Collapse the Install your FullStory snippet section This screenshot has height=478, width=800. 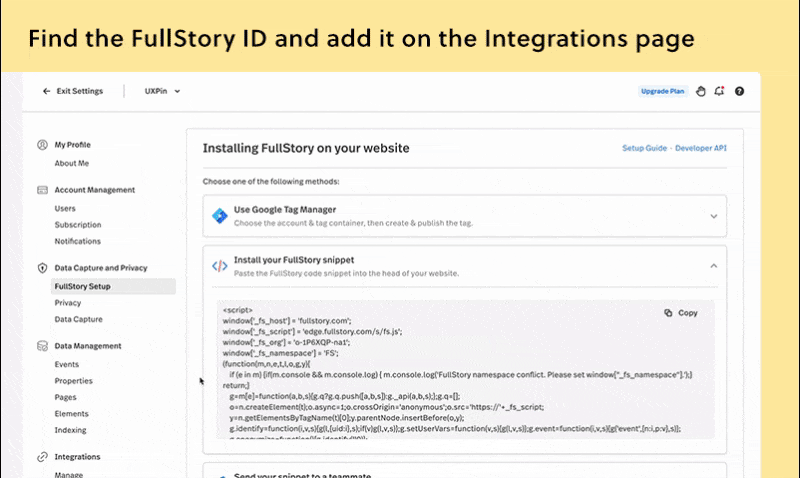714,266
